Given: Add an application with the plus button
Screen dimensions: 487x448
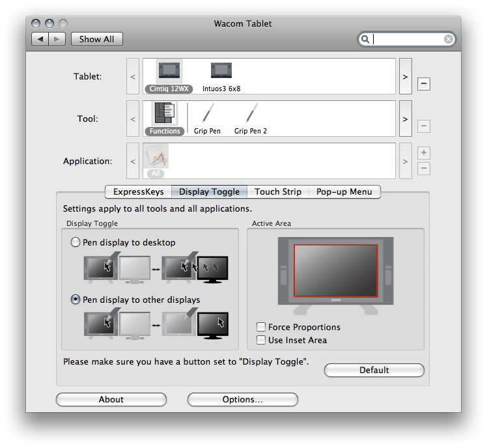Looking at the screenshot, I should coord(424,152).
